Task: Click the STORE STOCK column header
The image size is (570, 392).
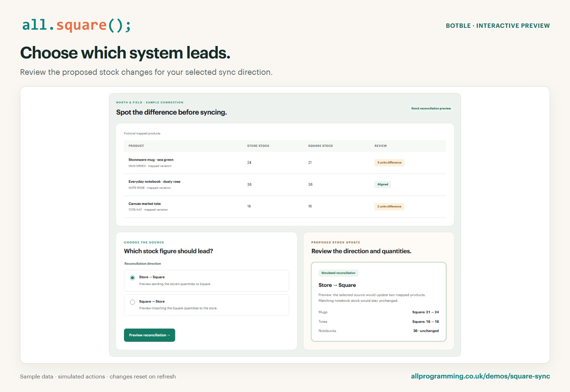Action: click(258, 146)
